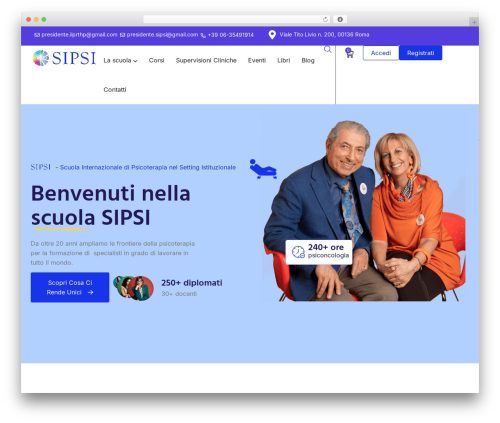Reload page with browser refresh icon
The height and width of the screenshot is (423, 500).
click(325, 19)
